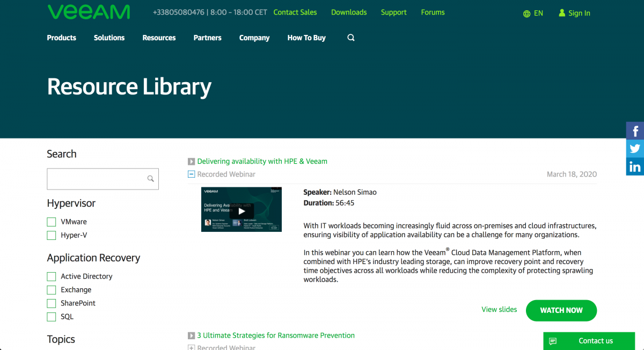Click the WATCH NOW button

[561, 310]
